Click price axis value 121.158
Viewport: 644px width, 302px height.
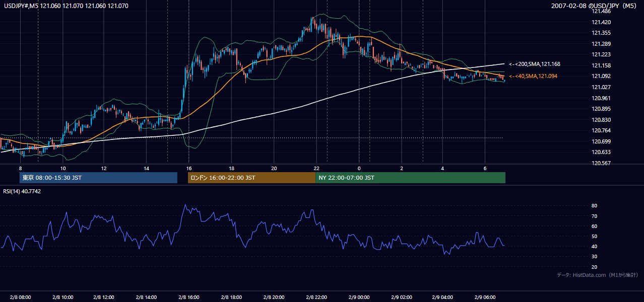[x=600, y=65]
